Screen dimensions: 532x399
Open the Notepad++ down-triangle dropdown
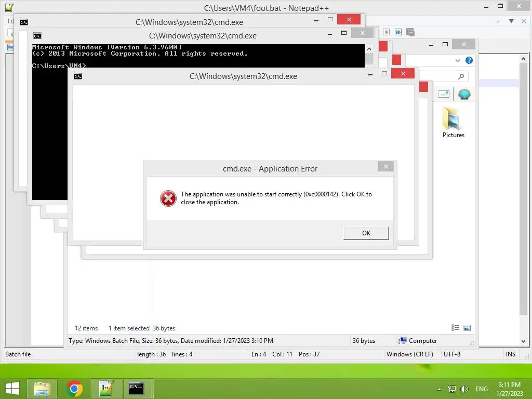(511, 21)
